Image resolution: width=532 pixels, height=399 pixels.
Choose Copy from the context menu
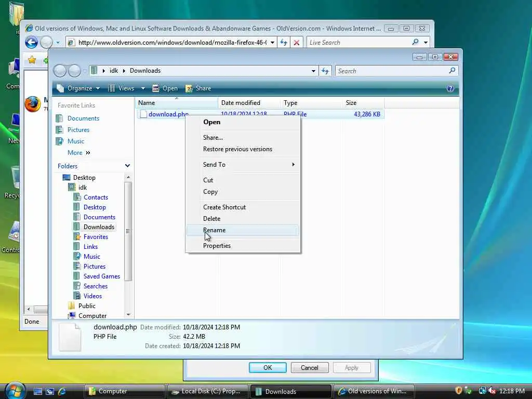tap(242, 192)
